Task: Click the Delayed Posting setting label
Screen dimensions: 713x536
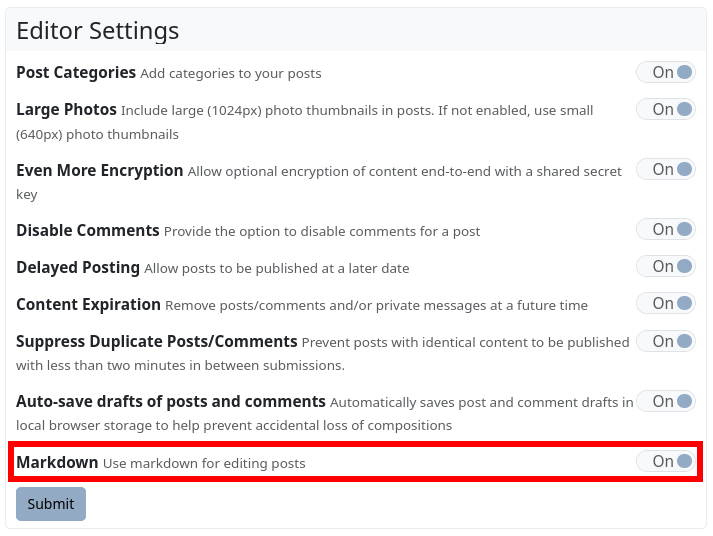Action: [78, 268]
